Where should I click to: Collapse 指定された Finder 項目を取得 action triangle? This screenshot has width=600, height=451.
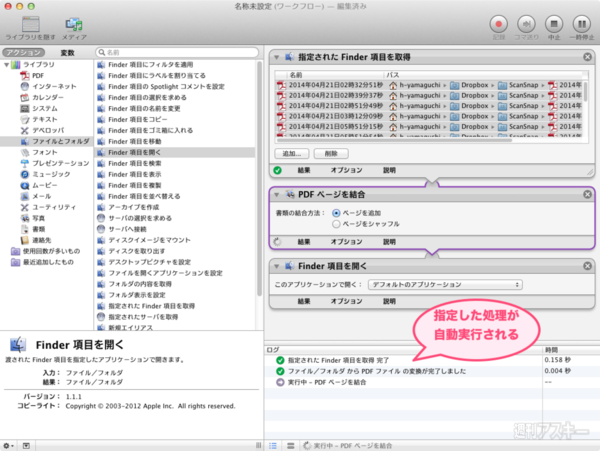[x=276, y=57]
